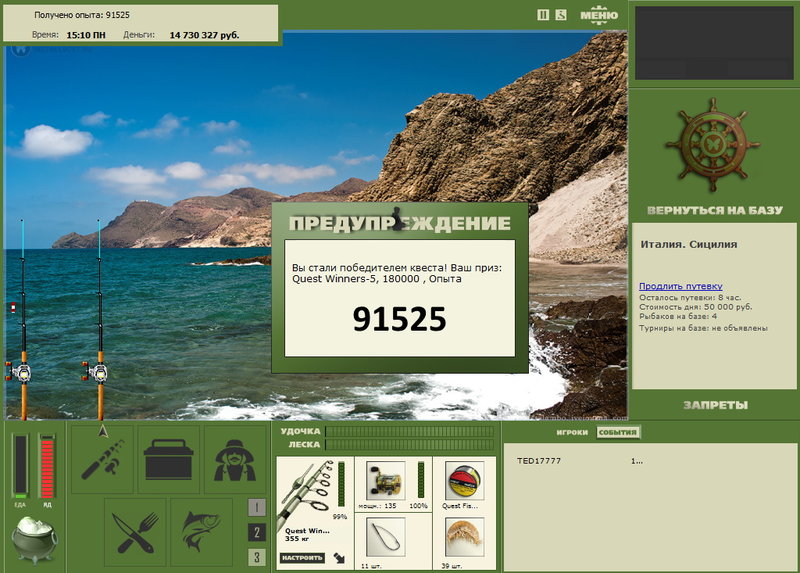
Task: Open the fish catch icon
Action: [x=202, y=532]
